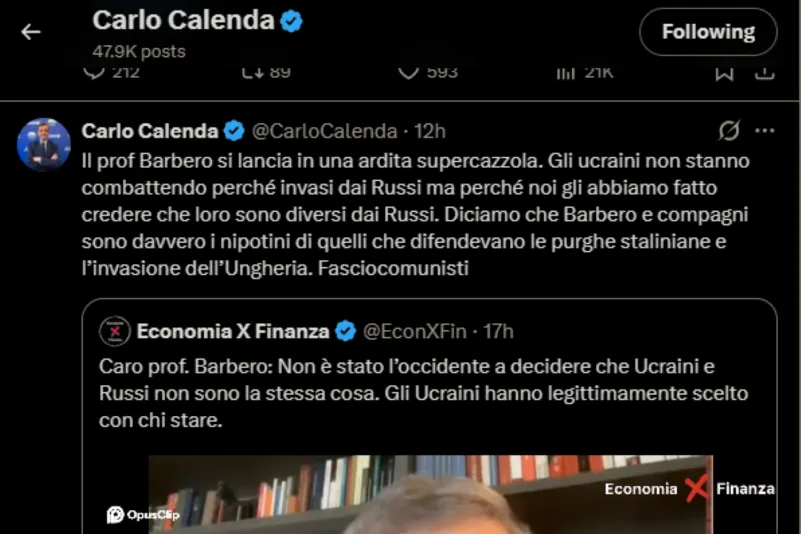Click the @CarloCalenda handle link

coord(321,131)
